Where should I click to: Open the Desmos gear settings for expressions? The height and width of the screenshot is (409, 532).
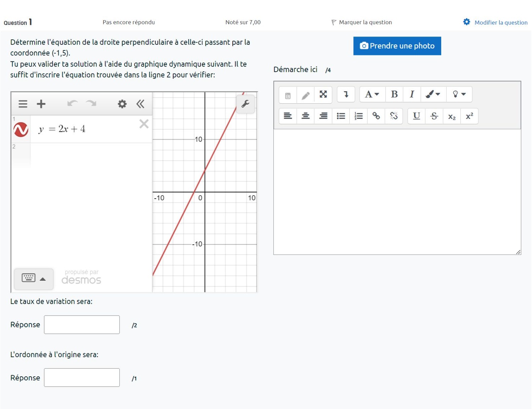(x=122, y=104)
